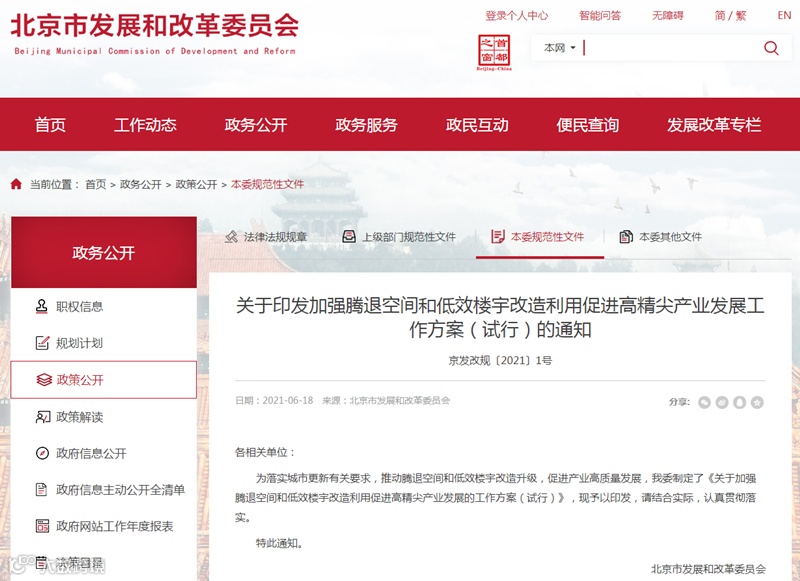The width and height of the screenshot is (800, 581).
Task: Click the 法律法规规章 gavel icon
Action: pos(232,237)
